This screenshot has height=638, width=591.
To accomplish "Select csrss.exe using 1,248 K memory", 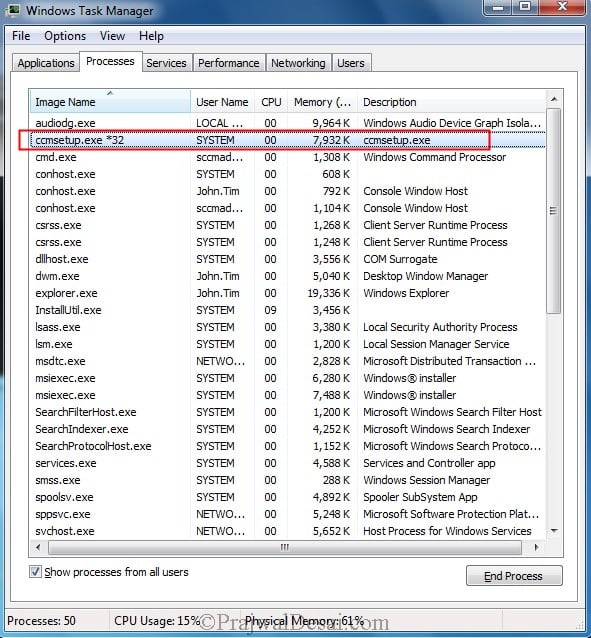I will point(288,243).
